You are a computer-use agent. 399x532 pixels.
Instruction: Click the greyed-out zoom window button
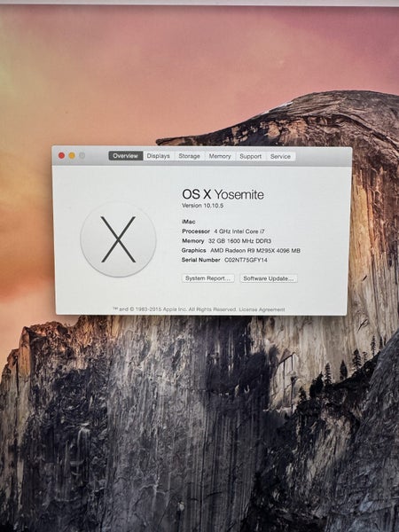pos(82,155)
